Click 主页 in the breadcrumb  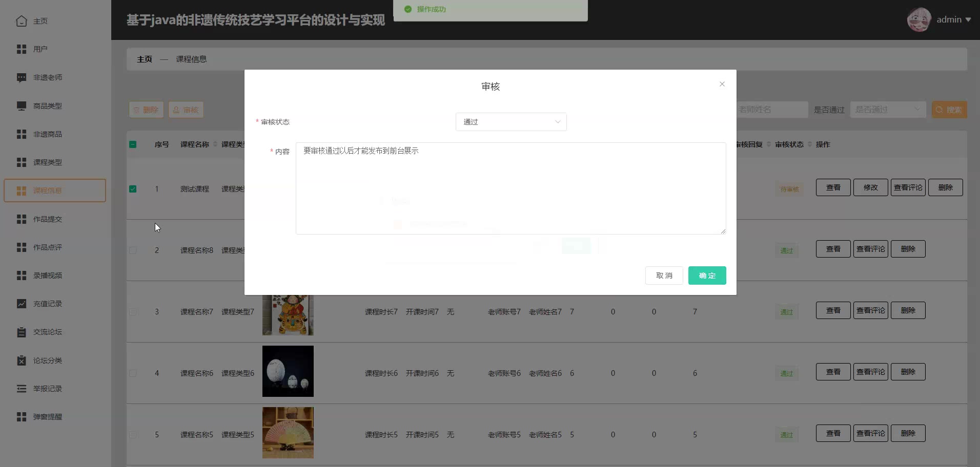[145, 59]
